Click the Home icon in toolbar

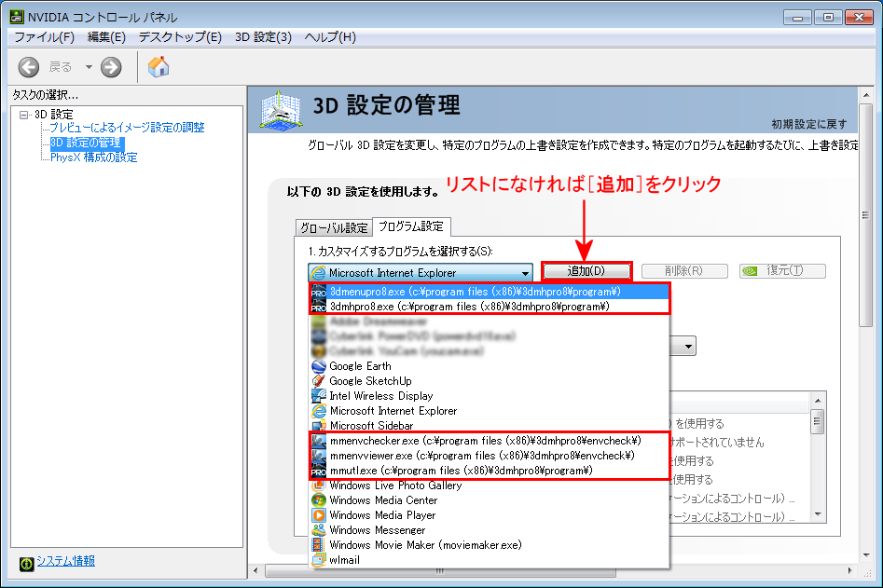pos(159,67)
